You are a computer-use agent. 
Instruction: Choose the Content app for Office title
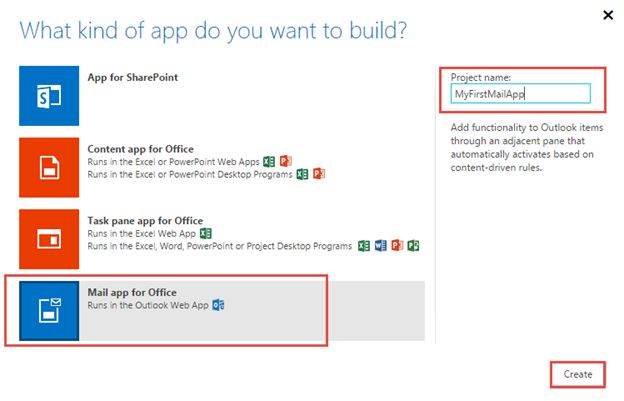140,149
